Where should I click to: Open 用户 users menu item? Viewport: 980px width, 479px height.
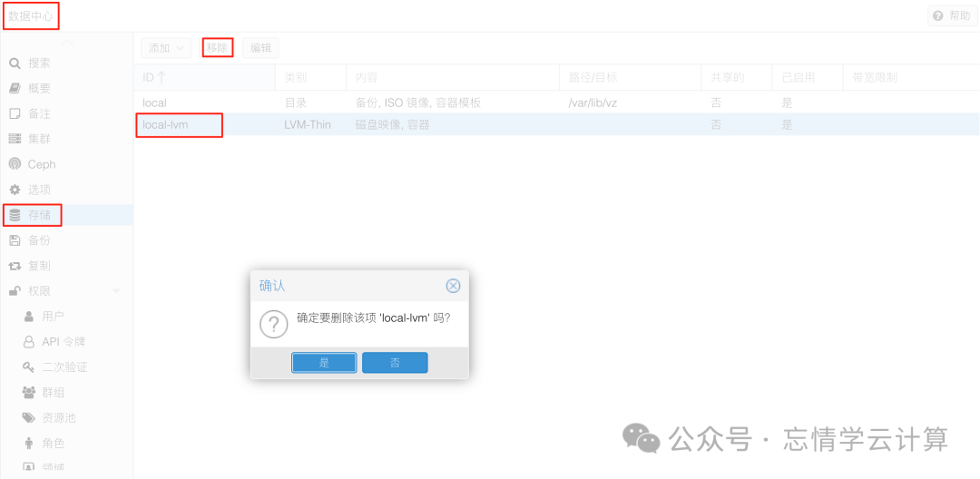click(53, 317)
